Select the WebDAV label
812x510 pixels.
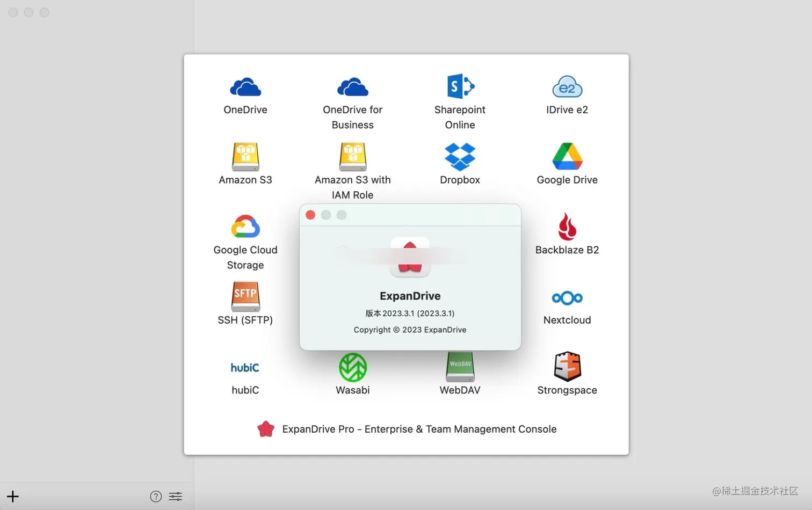click(460, 390)
